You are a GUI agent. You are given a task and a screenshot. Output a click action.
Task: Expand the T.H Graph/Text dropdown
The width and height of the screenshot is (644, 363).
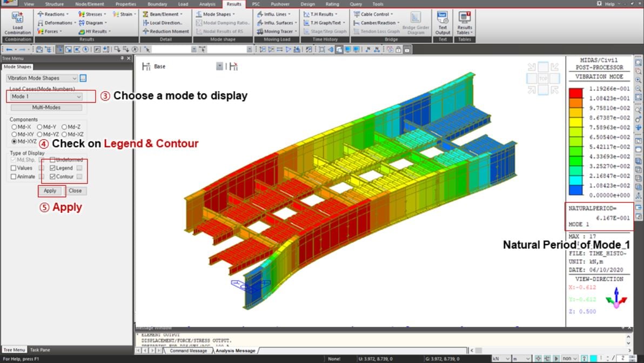click(x=344, y=23)
